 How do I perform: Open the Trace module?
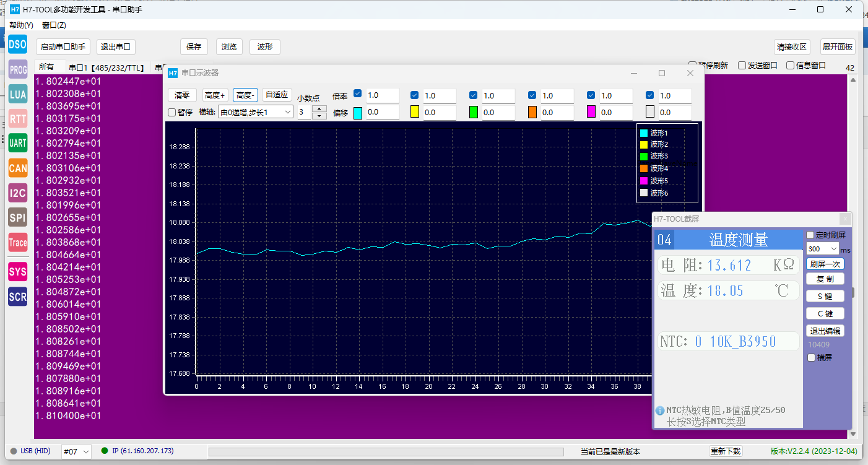tap(17, 242)
